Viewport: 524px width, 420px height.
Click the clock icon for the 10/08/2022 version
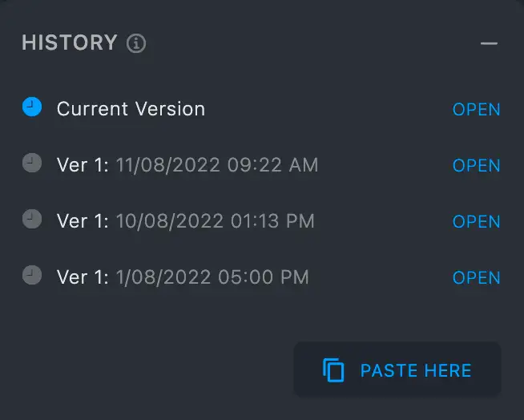click(x=32, y=219)
